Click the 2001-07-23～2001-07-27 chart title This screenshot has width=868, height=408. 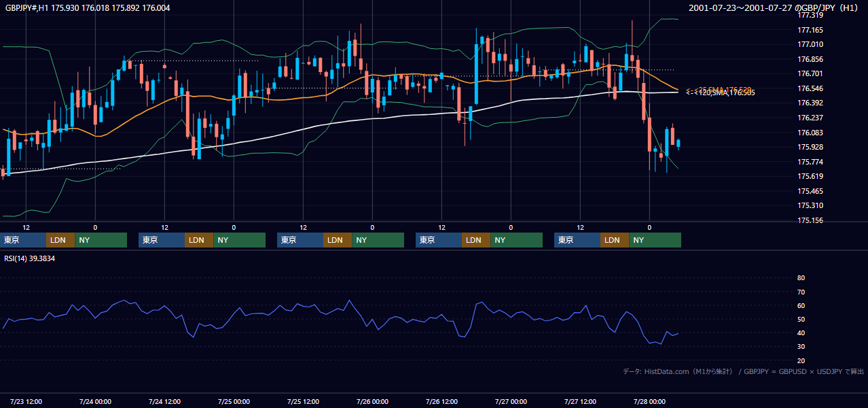pos(774,8)
